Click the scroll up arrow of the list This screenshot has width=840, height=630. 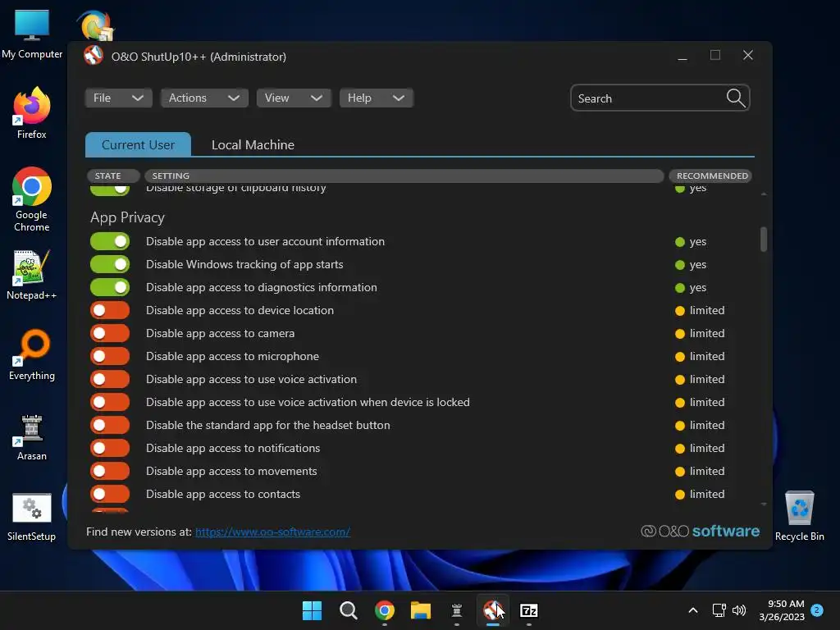coord(764,194)
